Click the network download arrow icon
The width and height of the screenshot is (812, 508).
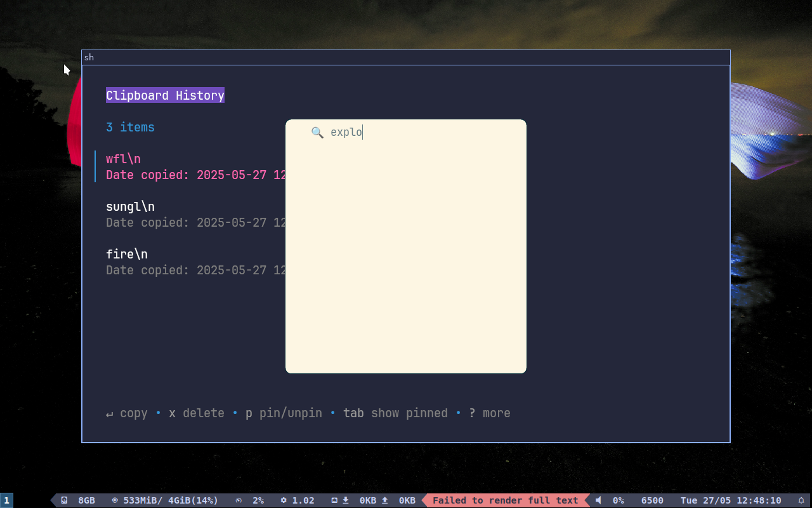[346, 500]
